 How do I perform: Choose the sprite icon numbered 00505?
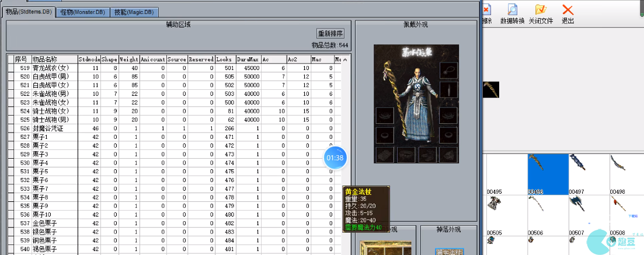pos(506,212)
